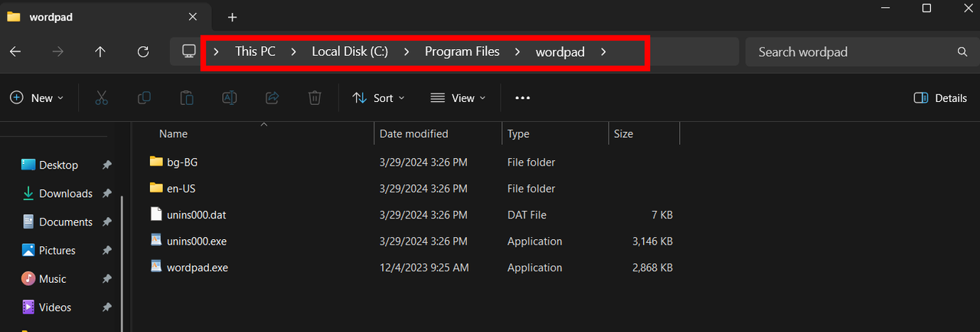The height and width of the screenshot is (332, 980).
Task: Click the '12/4/2023 9:25 AM' date
Action: point(424,268)
